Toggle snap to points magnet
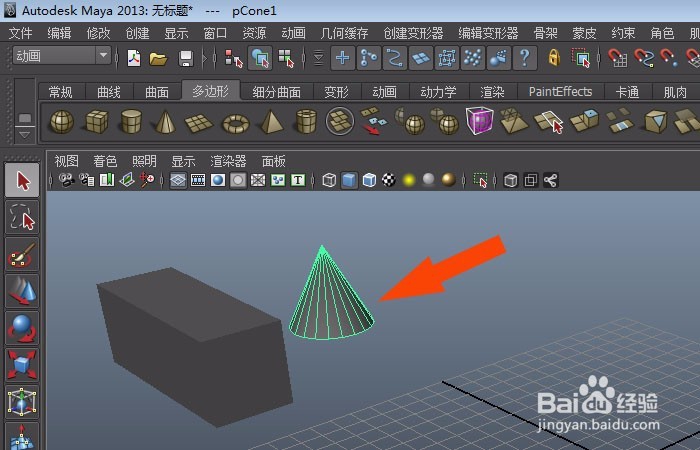This screenshot has height=450, width=700. (668, 58)
